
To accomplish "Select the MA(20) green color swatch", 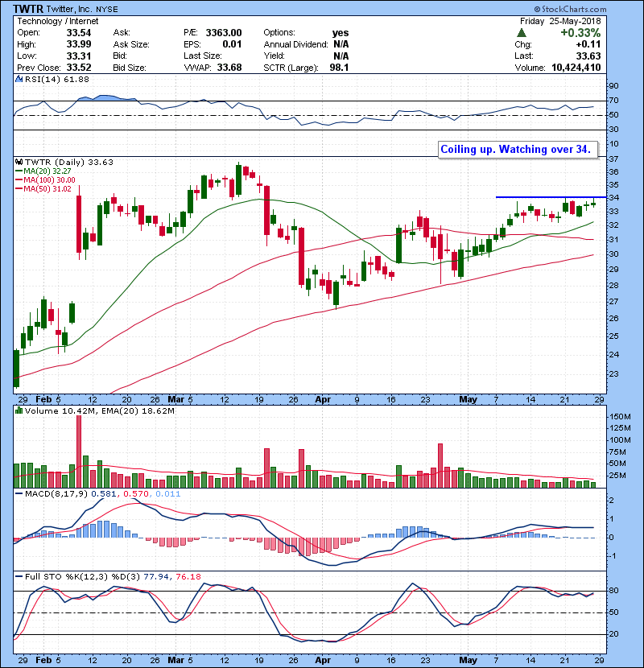I will (x=19, y=171).
